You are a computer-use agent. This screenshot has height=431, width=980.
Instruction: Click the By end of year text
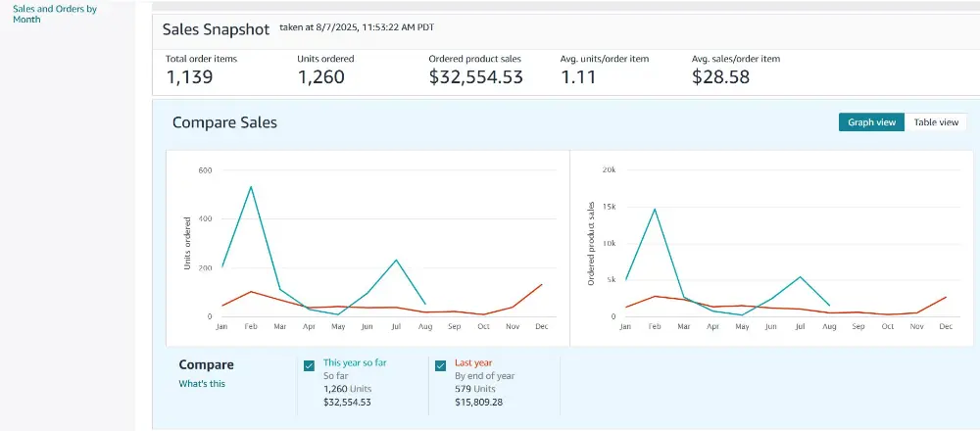[484, 375]
